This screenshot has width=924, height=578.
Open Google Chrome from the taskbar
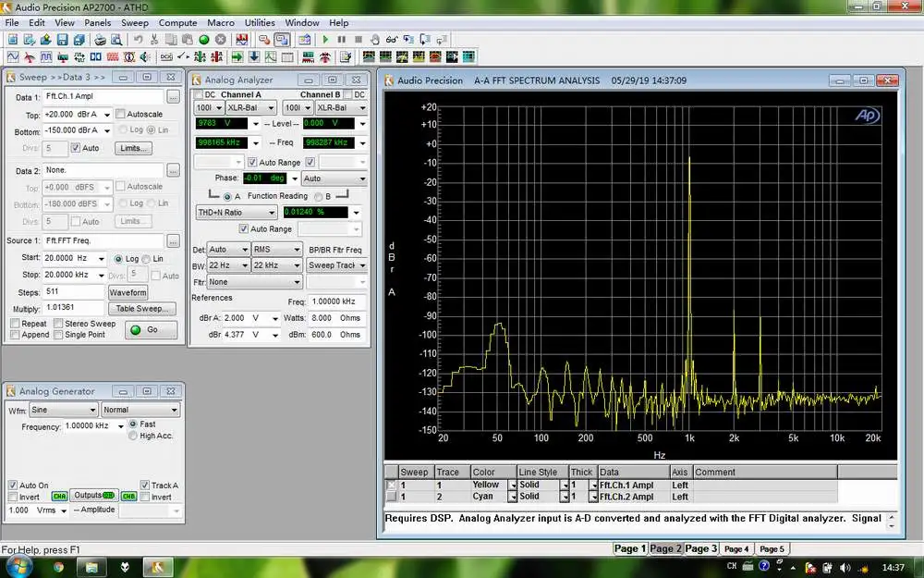(58, 566)
